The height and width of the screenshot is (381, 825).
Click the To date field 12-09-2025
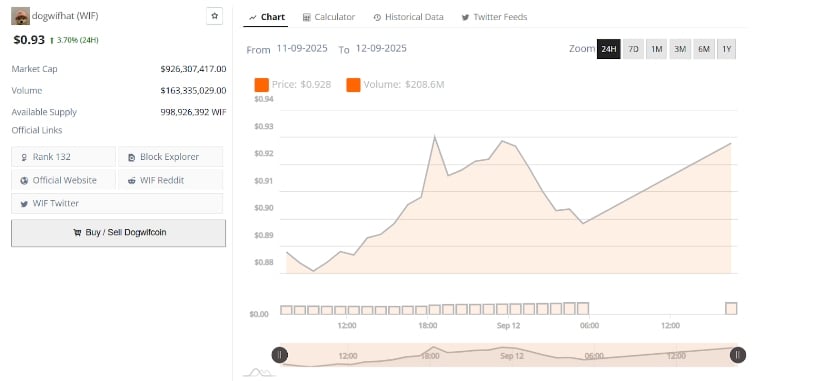pos(381,49)
